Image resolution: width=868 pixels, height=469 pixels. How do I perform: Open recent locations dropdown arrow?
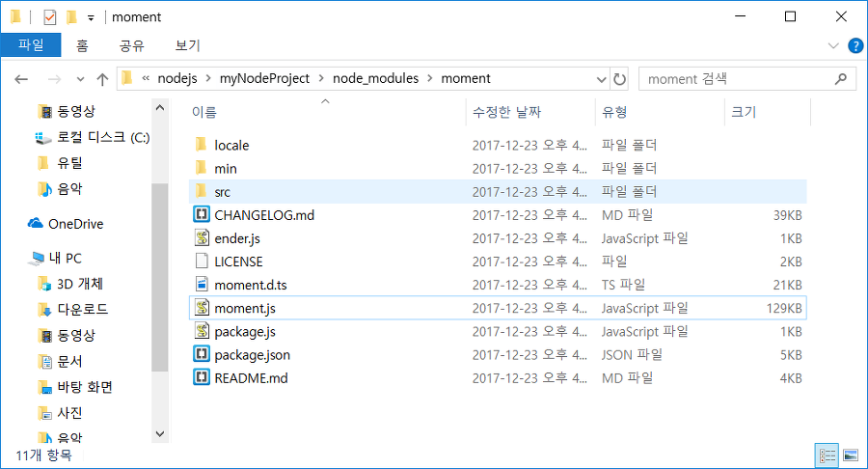[x=80, y=79]
